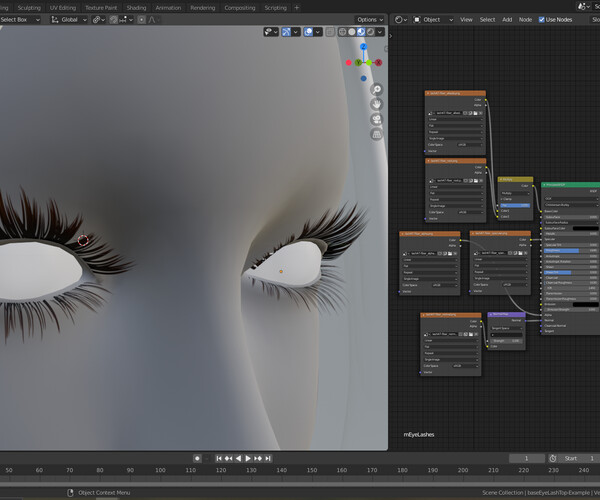Screen dimensions: 600x500
Task: Jump to previous keyframe
Action: point(228,458)
